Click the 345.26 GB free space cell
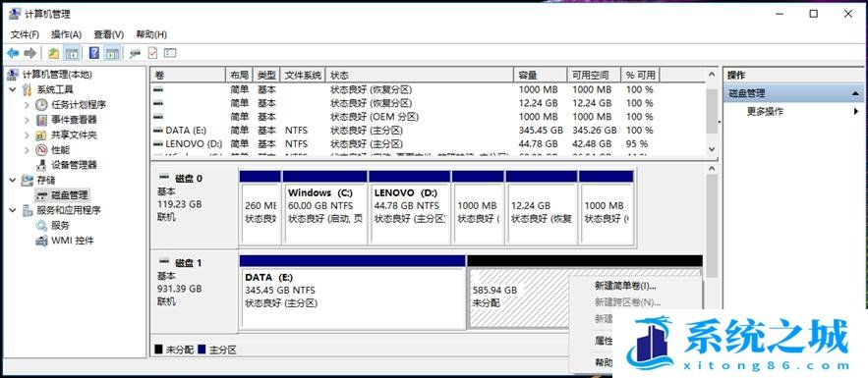 point(594,131)
